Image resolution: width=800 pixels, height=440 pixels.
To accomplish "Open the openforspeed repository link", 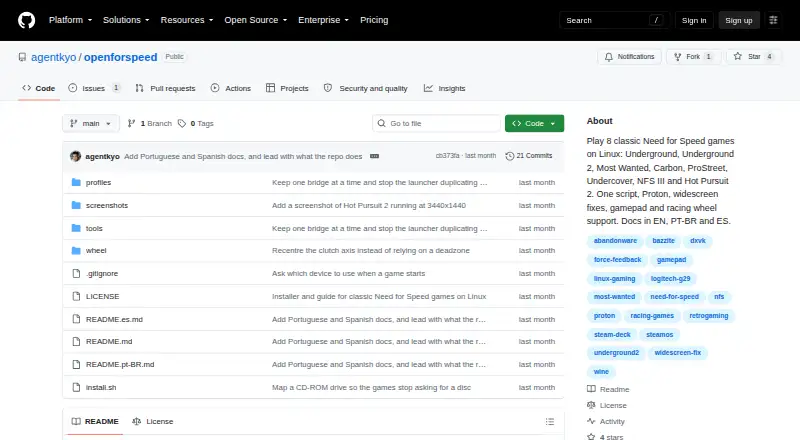I will pos(120,57).
